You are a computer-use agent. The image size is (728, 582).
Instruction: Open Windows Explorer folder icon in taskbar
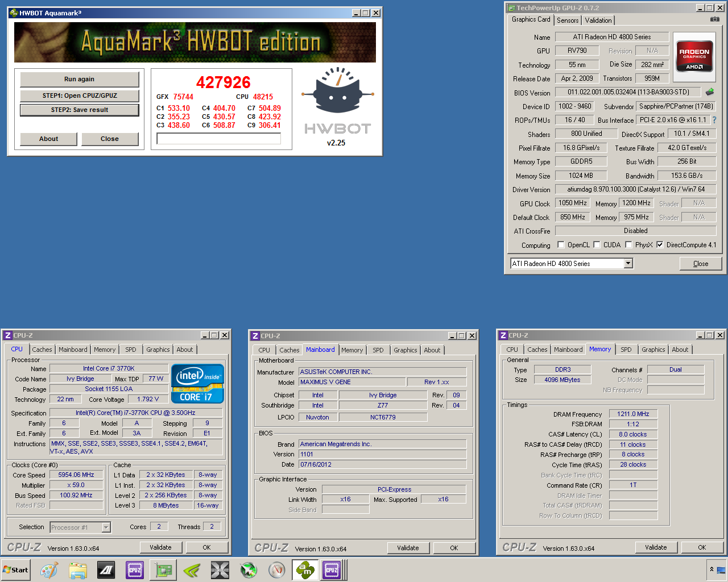78,570
